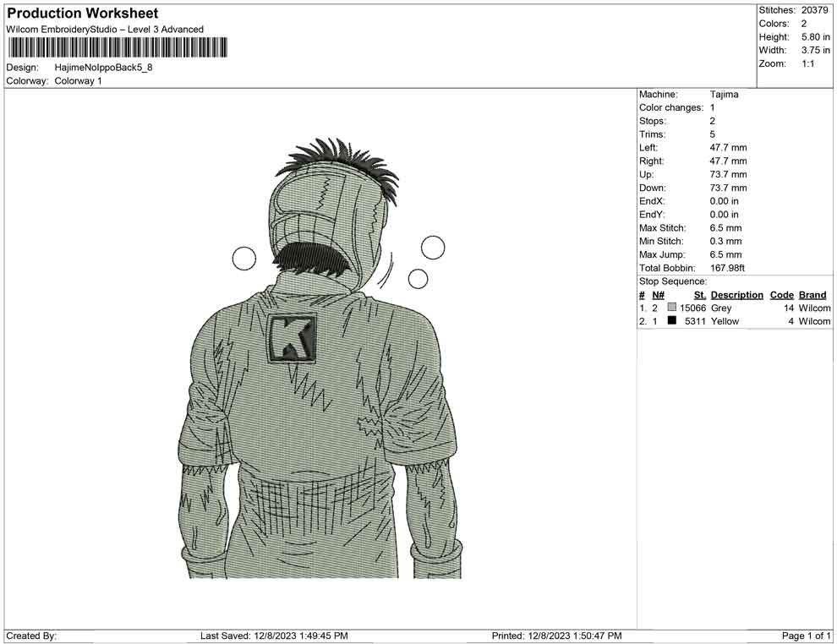Click the Brand column header
The height and width of the screenshot is (644, 837).
click(812, 295)
